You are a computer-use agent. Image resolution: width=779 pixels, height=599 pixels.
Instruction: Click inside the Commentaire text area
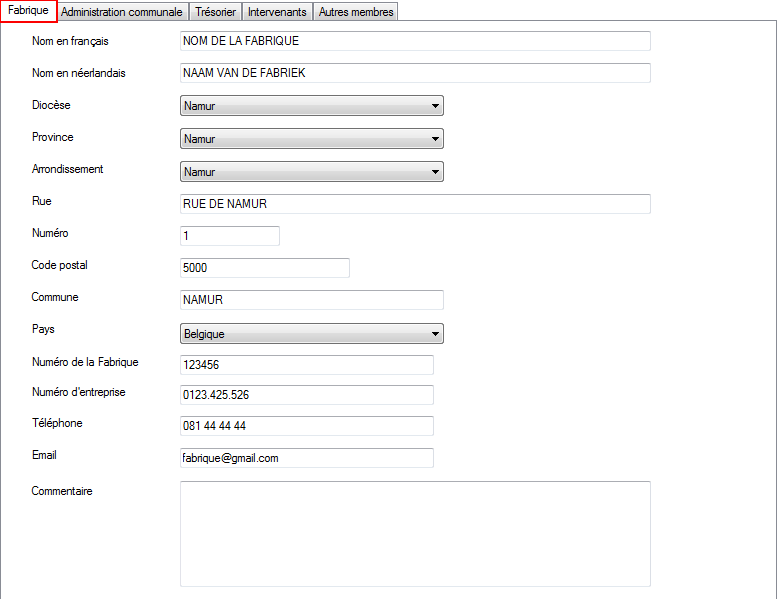pyautogui.click(x=415, y=534)
